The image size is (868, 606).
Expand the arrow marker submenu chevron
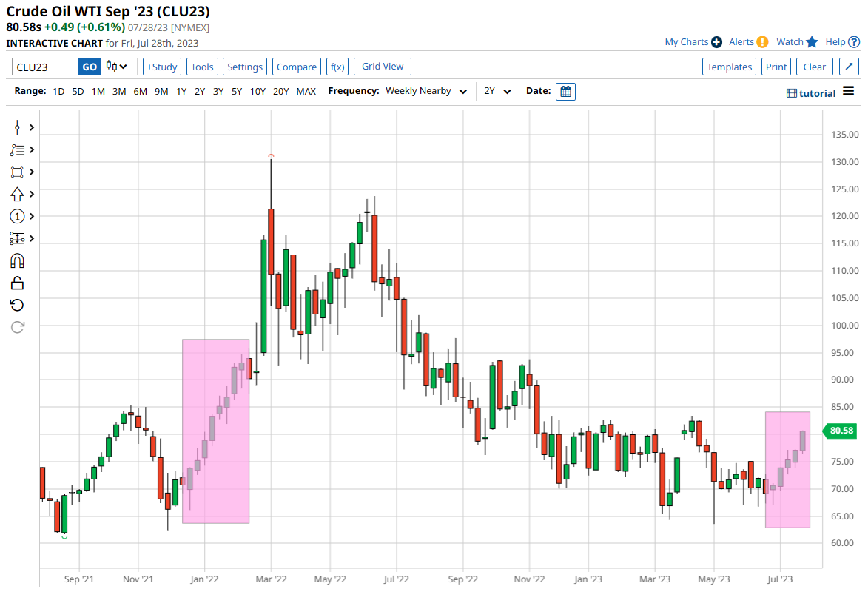(32, 195)
